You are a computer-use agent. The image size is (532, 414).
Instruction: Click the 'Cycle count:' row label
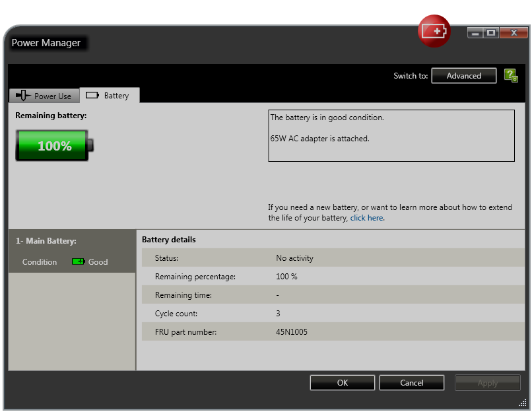(x=176, y=314)
